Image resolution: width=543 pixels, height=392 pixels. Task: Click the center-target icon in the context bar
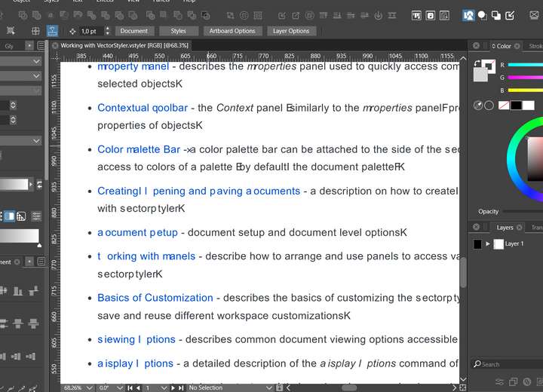[35, 31]
